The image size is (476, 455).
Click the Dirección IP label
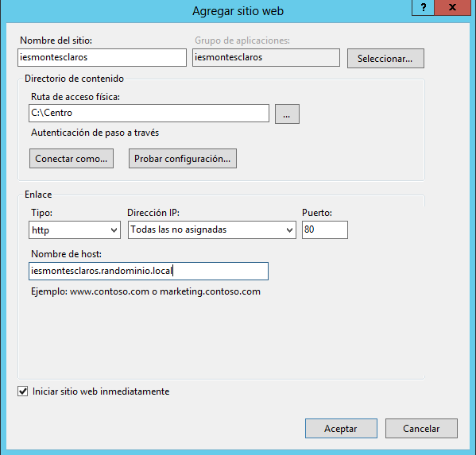[153, 213]
